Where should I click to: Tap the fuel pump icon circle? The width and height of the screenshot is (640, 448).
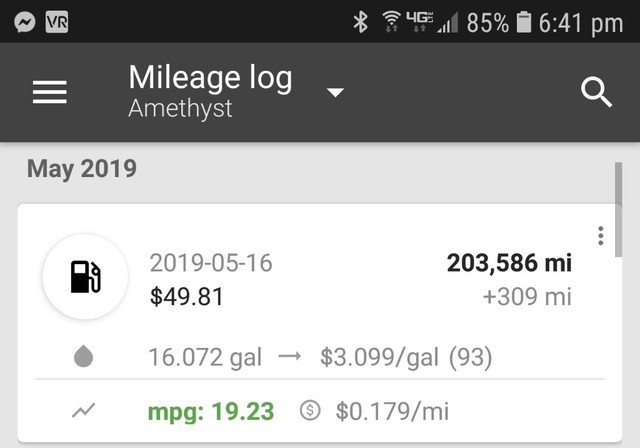pyautogui.click(x=85, y=277)
